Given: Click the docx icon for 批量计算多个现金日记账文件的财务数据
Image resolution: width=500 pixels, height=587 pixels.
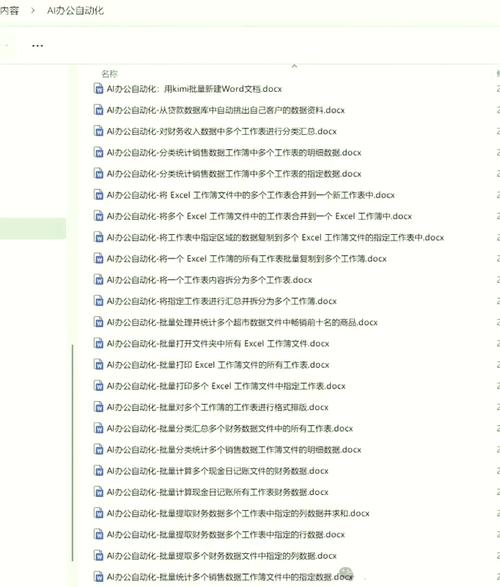Looking at the screenshot, I should pos(98,471).
